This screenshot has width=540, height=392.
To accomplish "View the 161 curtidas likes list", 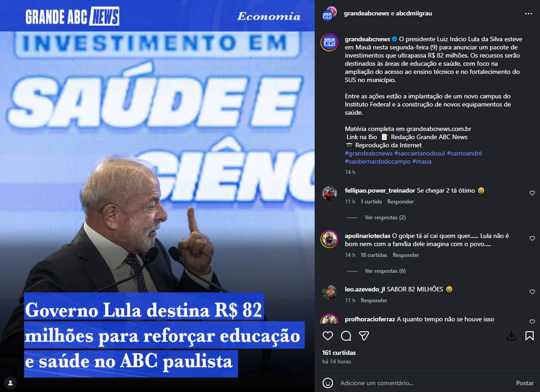I will (339, 353).
